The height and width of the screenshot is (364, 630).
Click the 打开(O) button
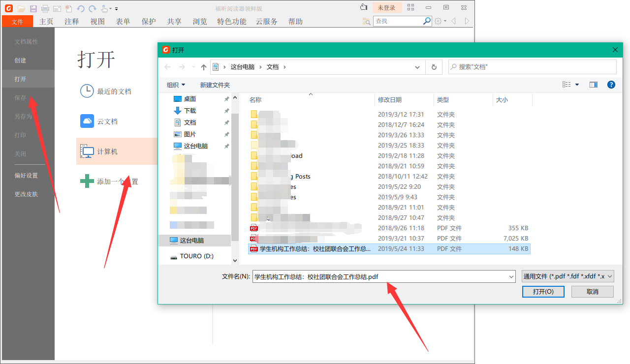point(543,292)
